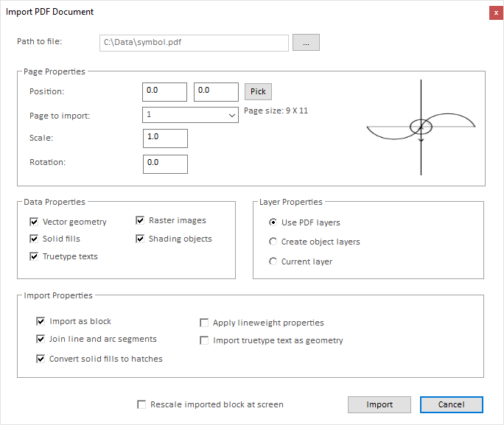Image resolution: width=504 pixels, height=425 pixels.
Task: Click the Position Y input field
Action: pyautogui.click(x=216, y=91)
